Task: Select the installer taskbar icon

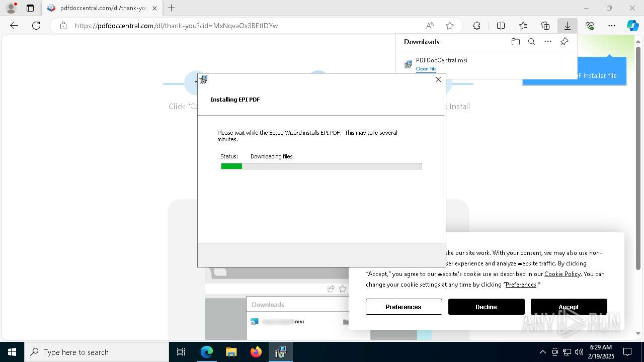Action: click(x=281, y=352)
